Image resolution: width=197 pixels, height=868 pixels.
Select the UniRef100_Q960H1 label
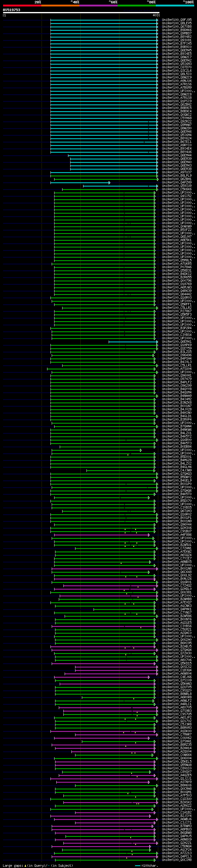[177, 375]
